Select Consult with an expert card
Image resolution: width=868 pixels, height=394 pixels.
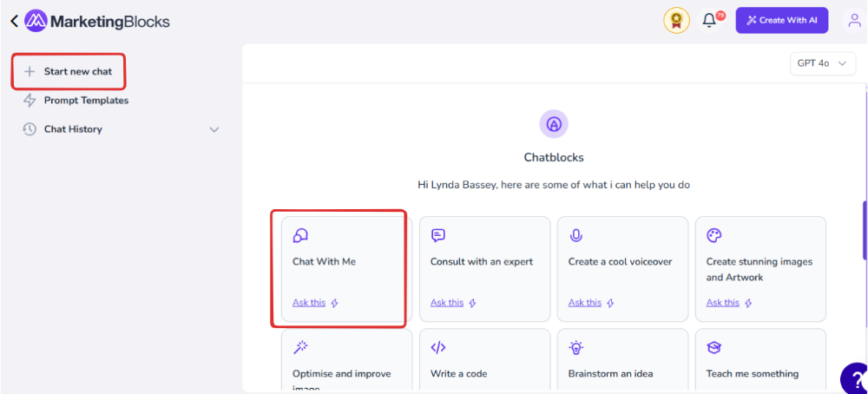pos(484,269)
